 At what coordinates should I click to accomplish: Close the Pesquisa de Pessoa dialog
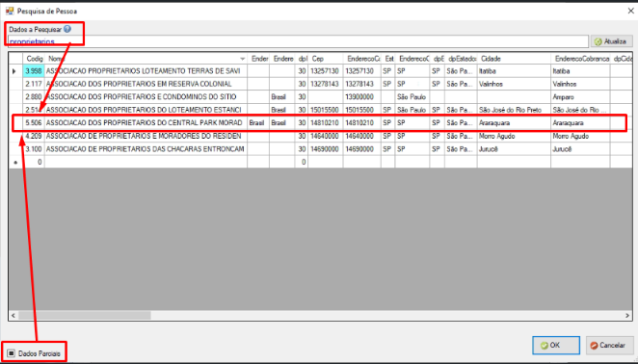[x=630, y=11]
